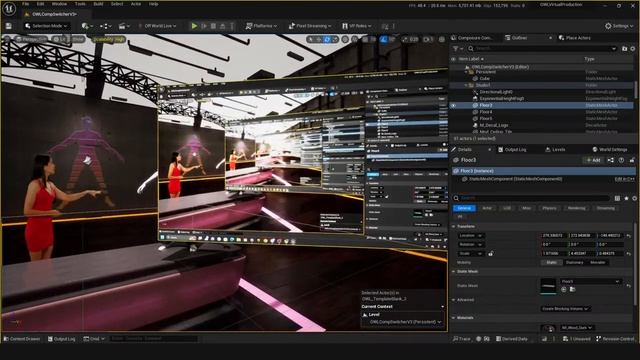The height and width of the screenshot is (360, 640).
Task: Toggle the scale lock icon
Action: [x=491, y=253]
